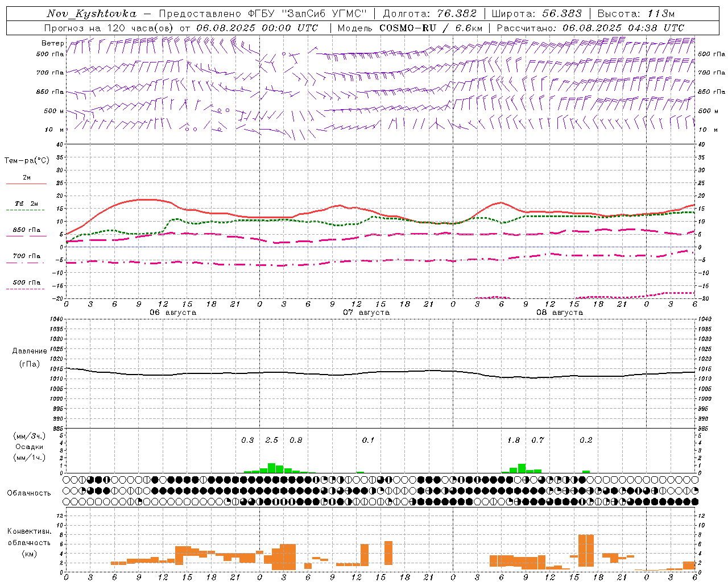Click the 'Модель COSMO-RU / 6.6км' text
The width and height of the screenshot is (728, 582).
[410, 28]
